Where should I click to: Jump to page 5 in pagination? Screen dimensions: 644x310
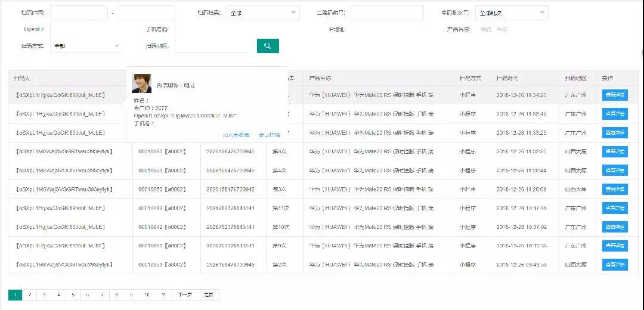73,295
